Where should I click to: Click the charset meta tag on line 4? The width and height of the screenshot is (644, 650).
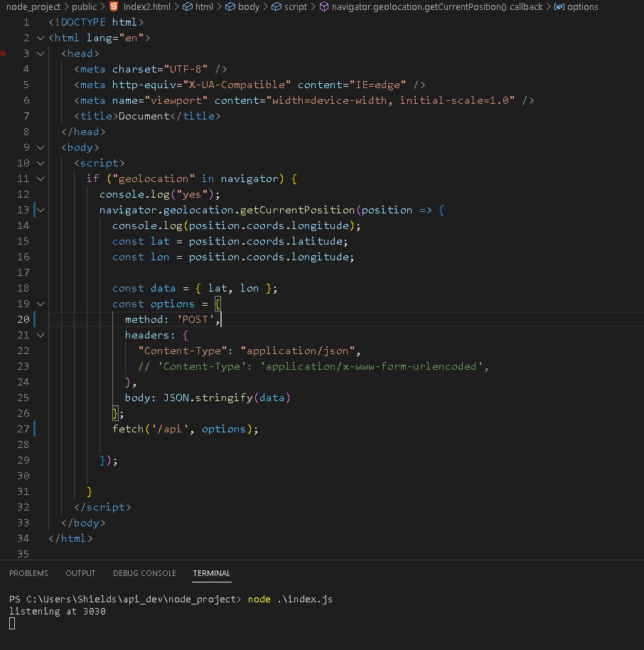pos(151,69)
